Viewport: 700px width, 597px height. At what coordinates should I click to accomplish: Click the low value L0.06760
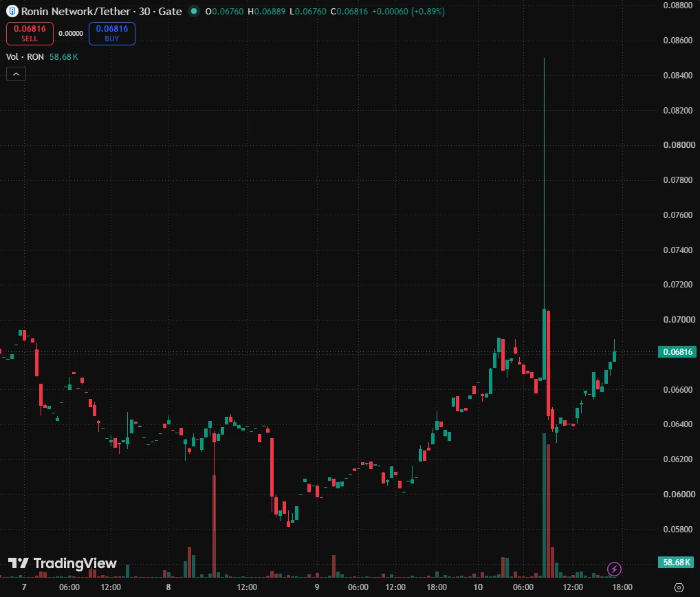tap(308, 12)
